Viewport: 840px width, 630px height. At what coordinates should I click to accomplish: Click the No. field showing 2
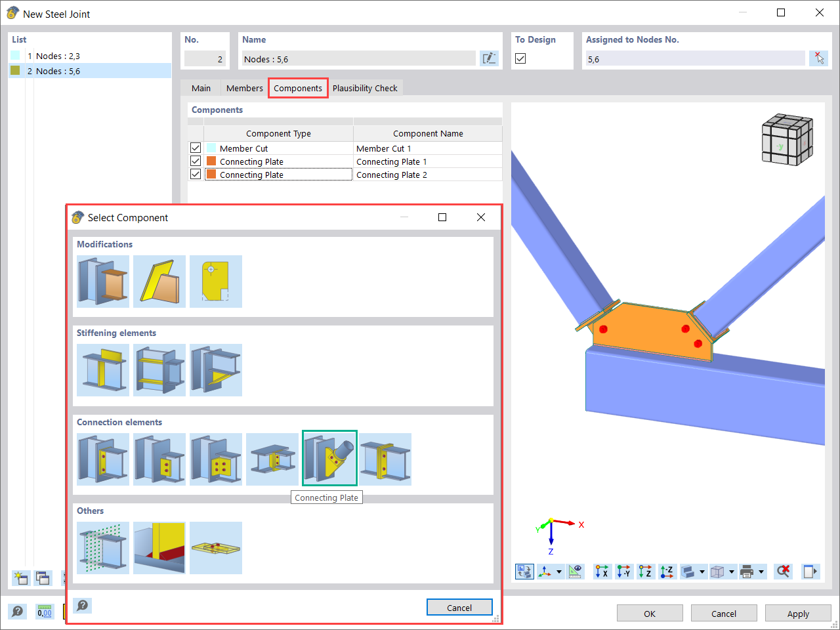[205, 58]
